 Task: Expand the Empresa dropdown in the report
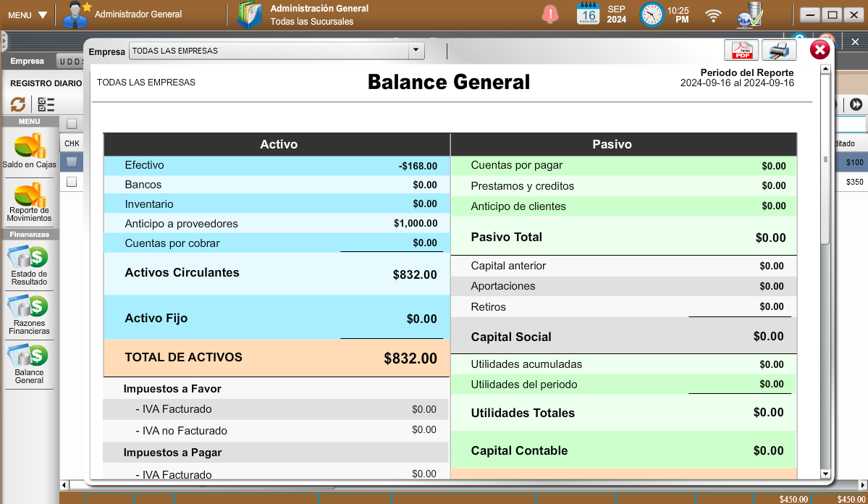pyautogui.click(x=416, y=51)
